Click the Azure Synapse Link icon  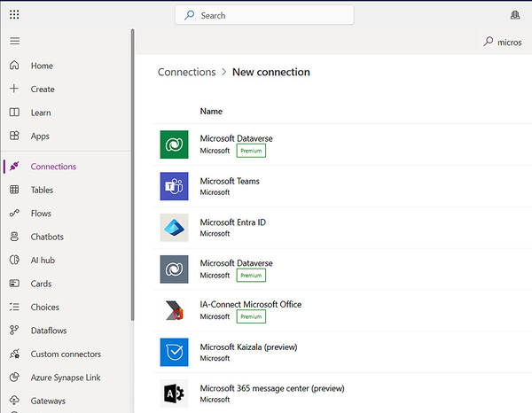coord(14,377)
